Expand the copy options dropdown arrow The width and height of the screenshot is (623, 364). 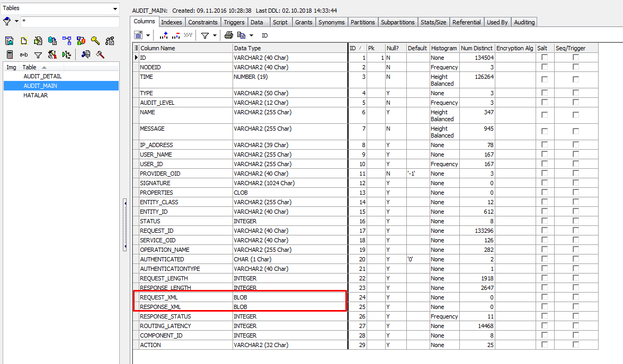pos(251,35)
